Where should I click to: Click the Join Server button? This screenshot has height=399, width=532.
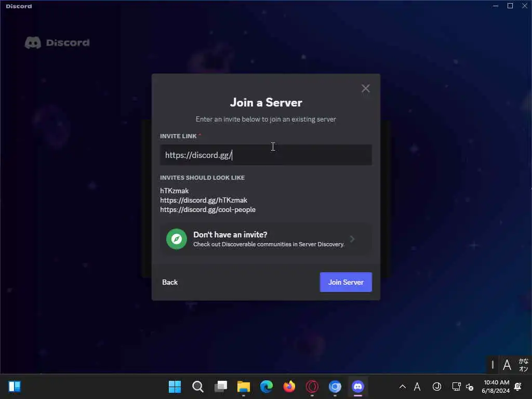click(x=345, y=282)
